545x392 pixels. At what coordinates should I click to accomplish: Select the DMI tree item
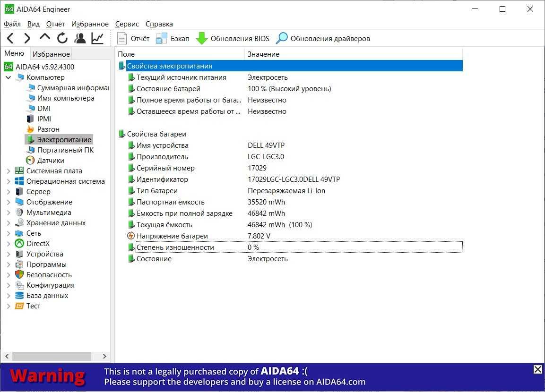39,109
